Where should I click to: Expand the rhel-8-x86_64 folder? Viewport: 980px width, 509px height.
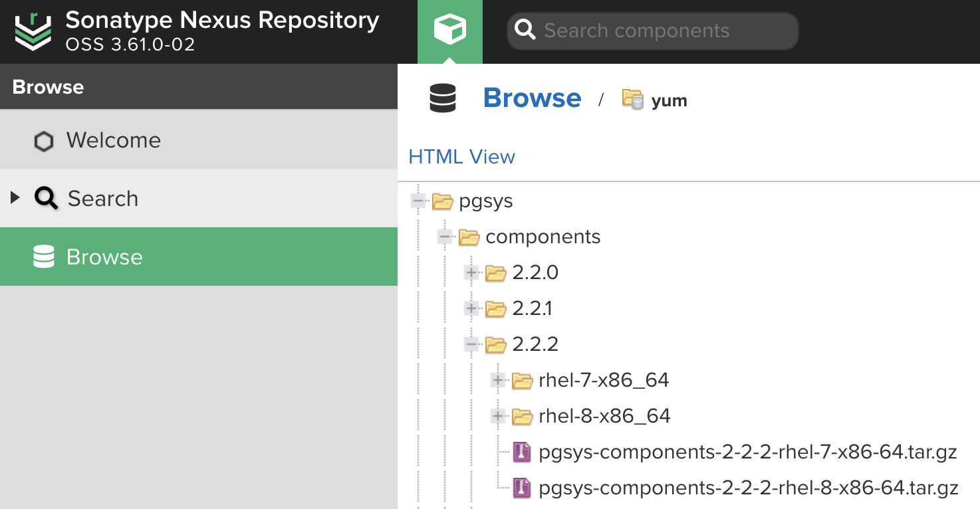(498, 416)
